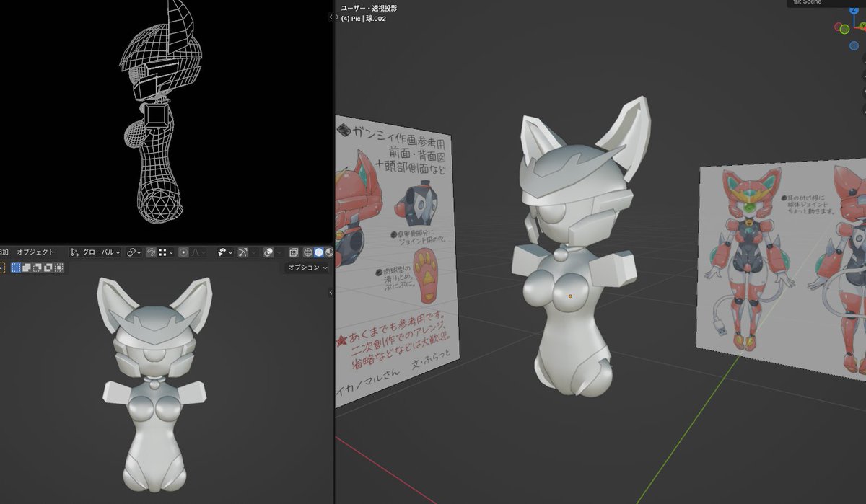Click the Y axis on navigation gizmo
Image resolution: width=866 pixels, height=504 pixels.
pos(863,26)
